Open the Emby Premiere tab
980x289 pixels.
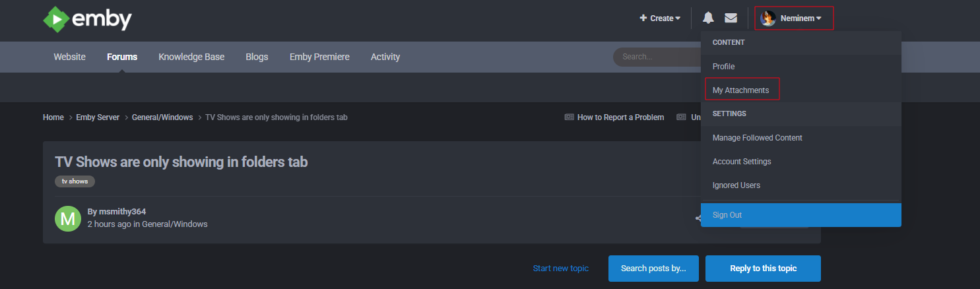319,57
